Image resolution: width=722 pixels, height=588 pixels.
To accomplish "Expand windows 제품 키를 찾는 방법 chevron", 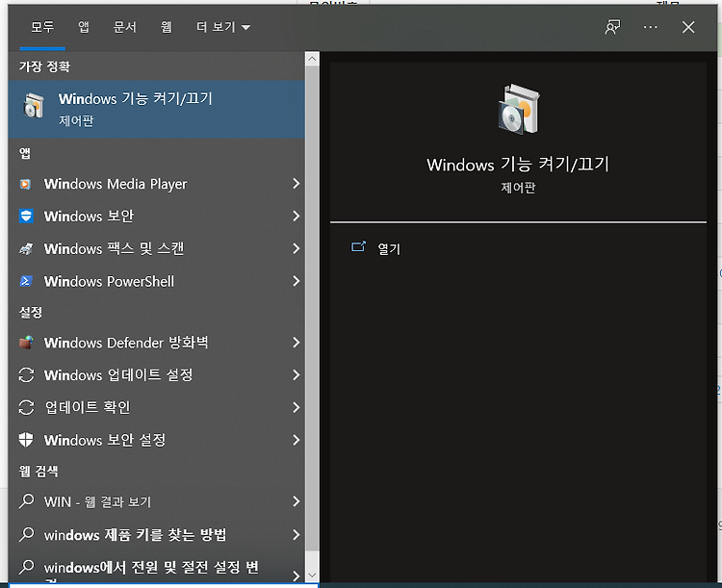I will (x=297, y=534).
